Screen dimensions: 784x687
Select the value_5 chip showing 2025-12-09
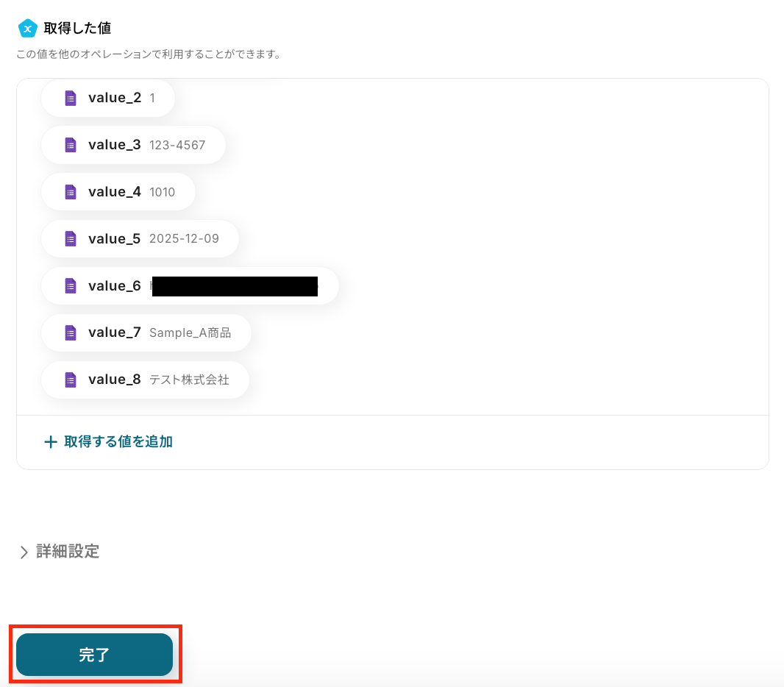click(140, 239)
